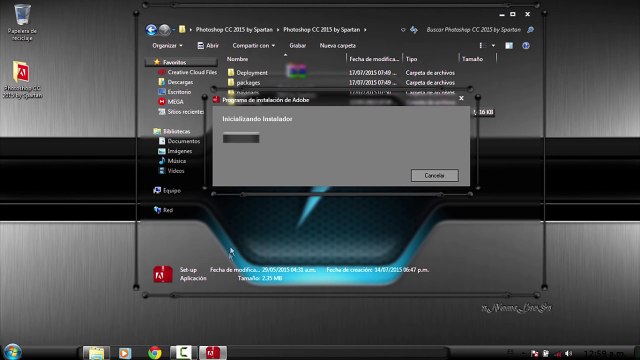Open MEGA in the navigation pane
Screen dimensions: 640x360
coord(171,102)
